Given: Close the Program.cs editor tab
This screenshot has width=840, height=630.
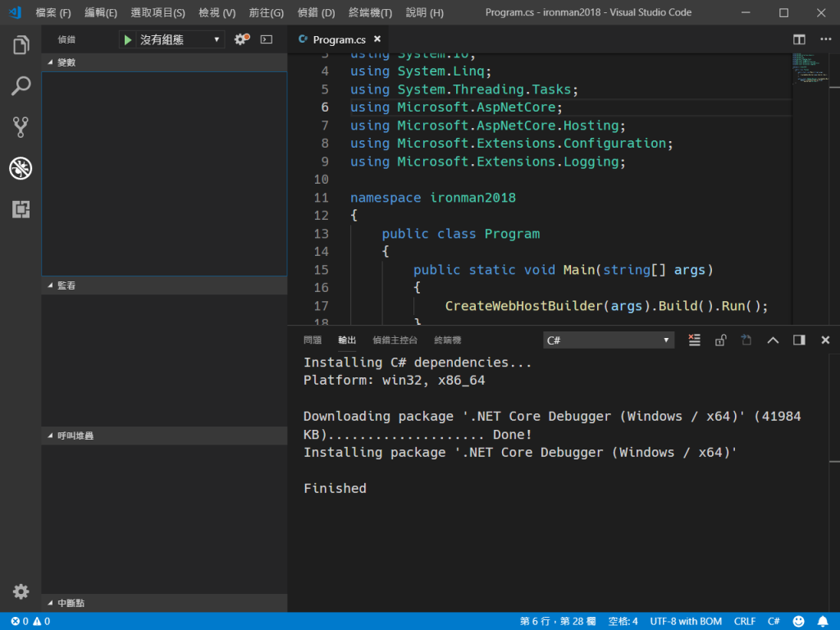Looking at the screenshot, I should tap(377, 39).
